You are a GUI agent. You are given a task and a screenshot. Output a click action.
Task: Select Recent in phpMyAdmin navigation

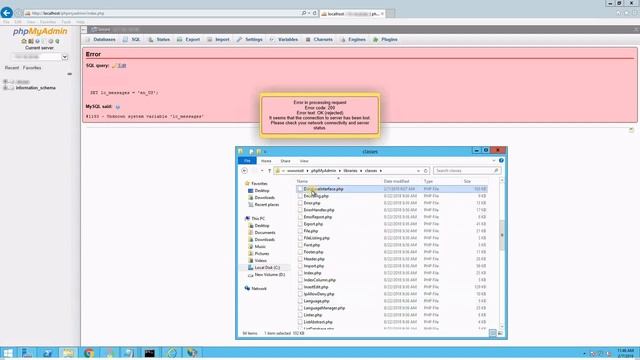[12, 68]
